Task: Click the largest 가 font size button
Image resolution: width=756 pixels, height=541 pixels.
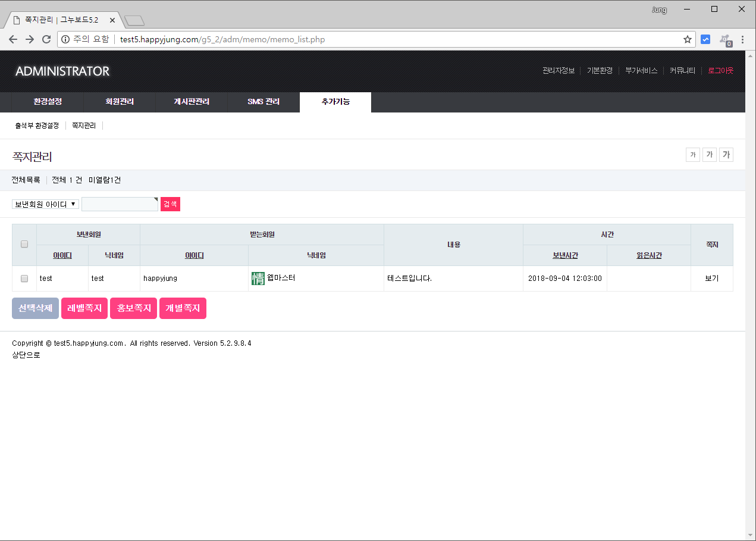Action: [x=726, y=155]
